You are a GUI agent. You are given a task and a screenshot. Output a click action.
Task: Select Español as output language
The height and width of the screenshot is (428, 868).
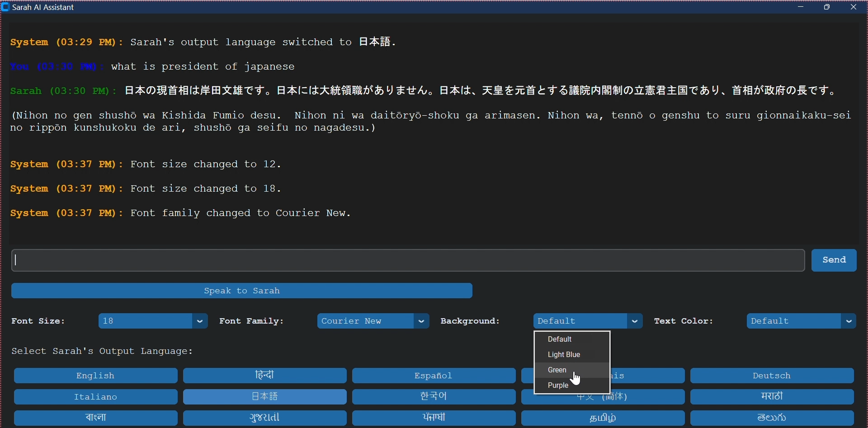coord(434,376)
